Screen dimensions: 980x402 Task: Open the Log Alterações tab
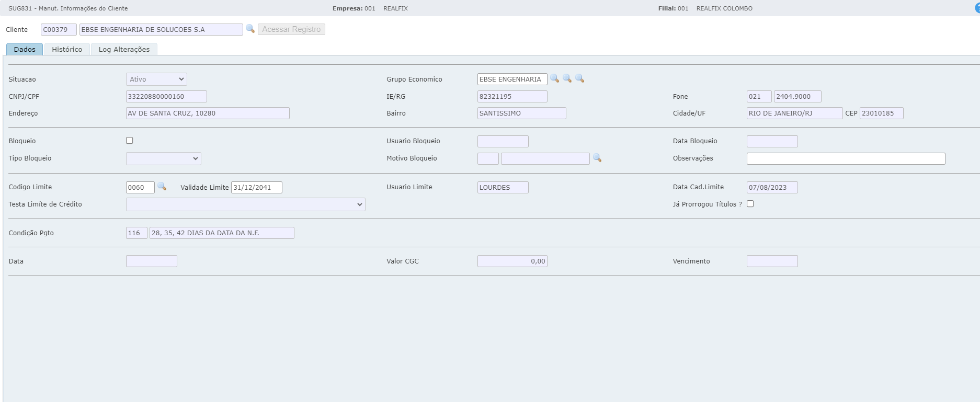(124, 49)
